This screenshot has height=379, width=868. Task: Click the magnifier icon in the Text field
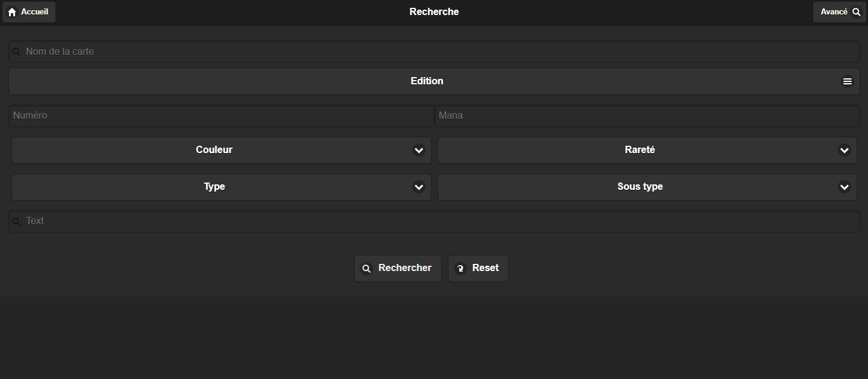point(17,222)
